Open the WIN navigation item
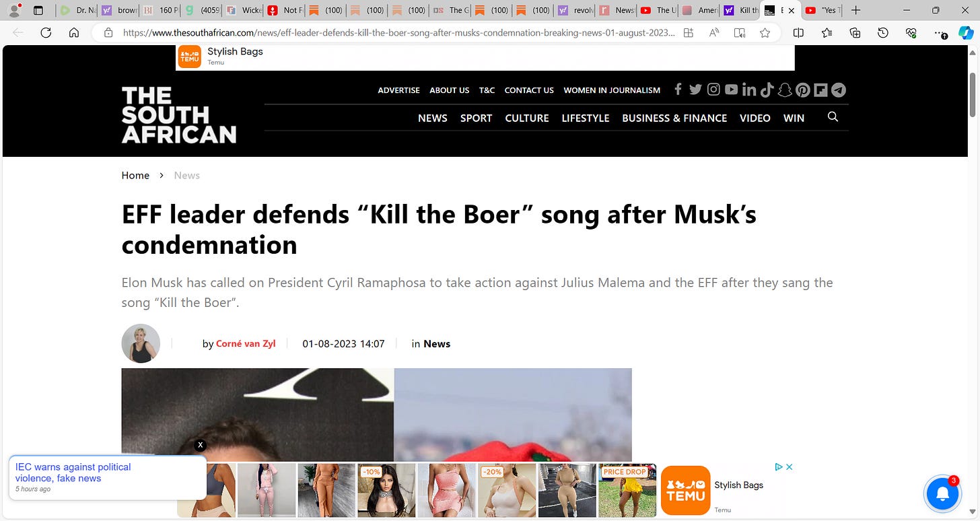 (794, 118)
